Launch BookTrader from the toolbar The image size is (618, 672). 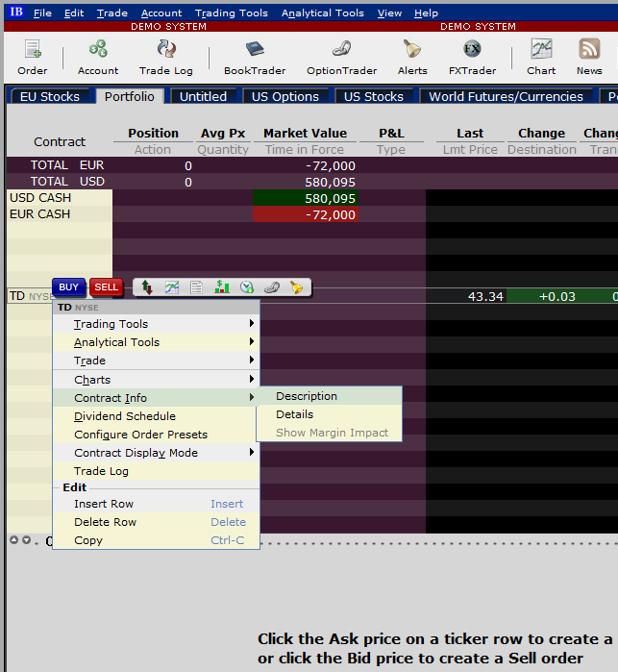click(x=255, y=57)
